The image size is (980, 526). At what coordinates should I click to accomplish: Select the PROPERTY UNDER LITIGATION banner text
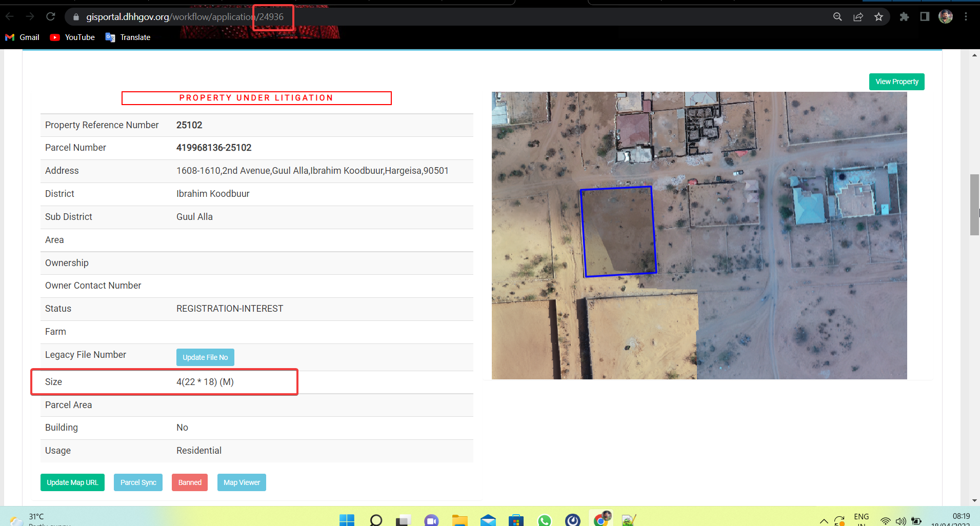(x=256, y=98)
